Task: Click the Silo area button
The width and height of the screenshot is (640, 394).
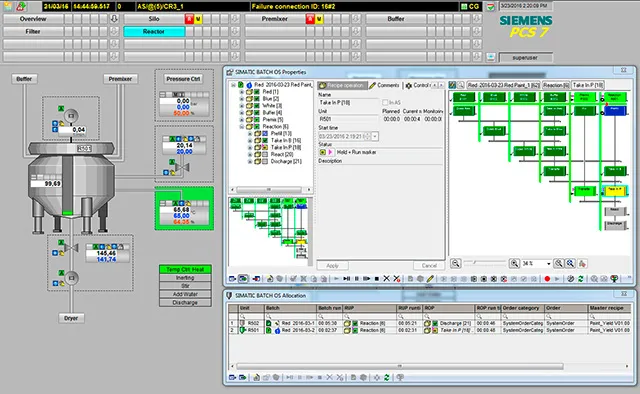Action: (154, 19)
